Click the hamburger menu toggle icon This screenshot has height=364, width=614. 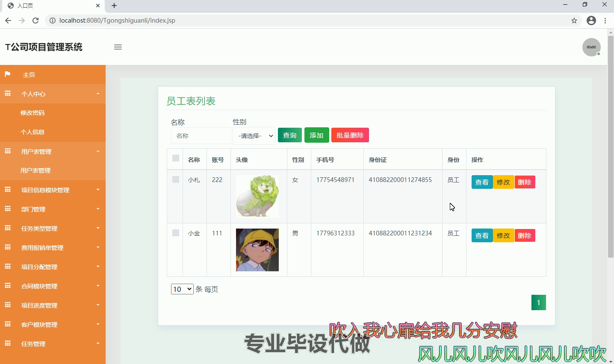tap(118, 47)
